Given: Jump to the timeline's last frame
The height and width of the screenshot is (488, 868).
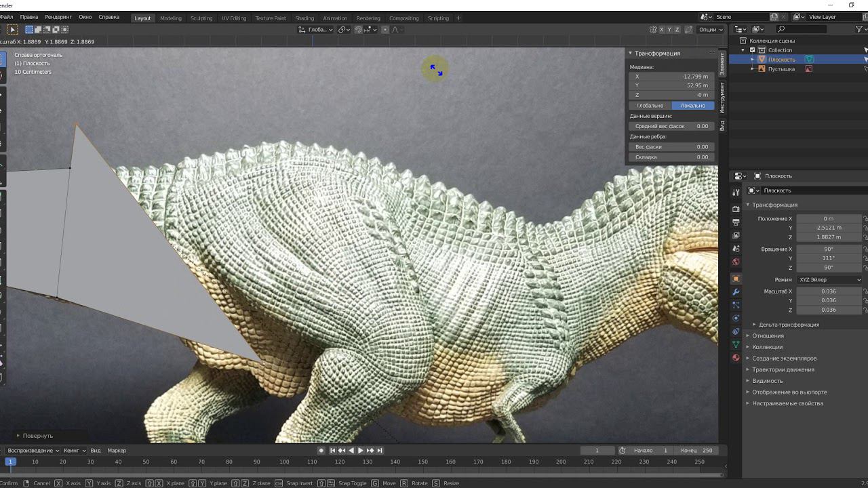Looking at the screenshot, I should [x=380, y=450].
